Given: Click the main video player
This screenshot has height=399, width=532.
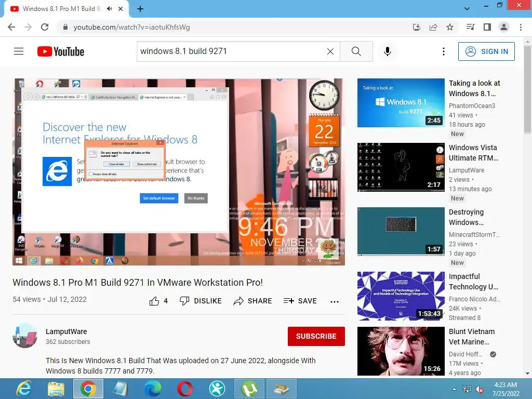Looking at the screenshot, I should point(179,172).
